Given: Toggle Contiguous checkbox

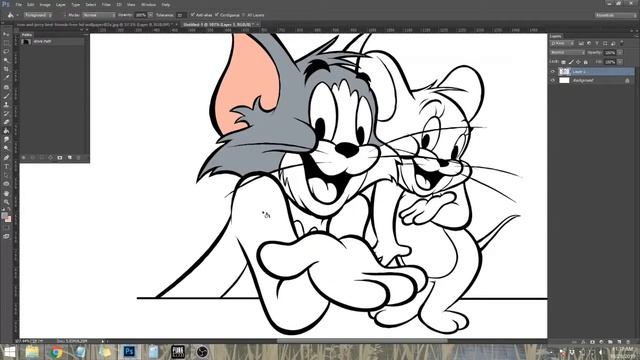Looking at the screenshot, I should [217, 15].
